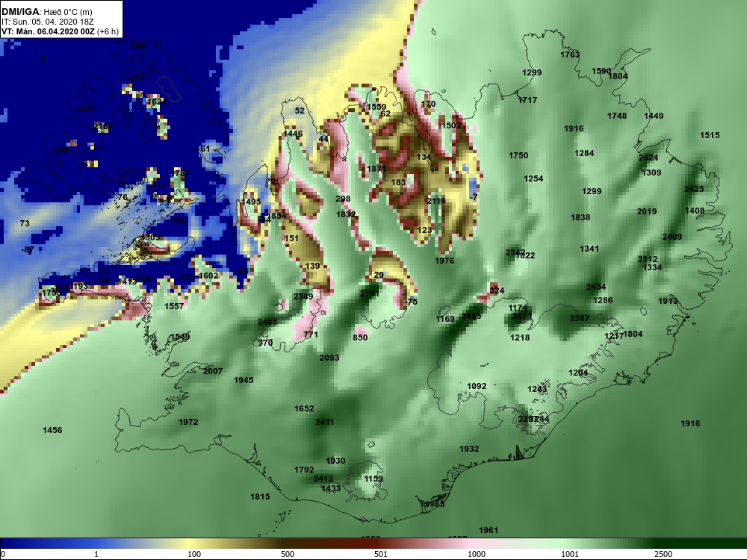Click the map value 2671

(521, 316)
